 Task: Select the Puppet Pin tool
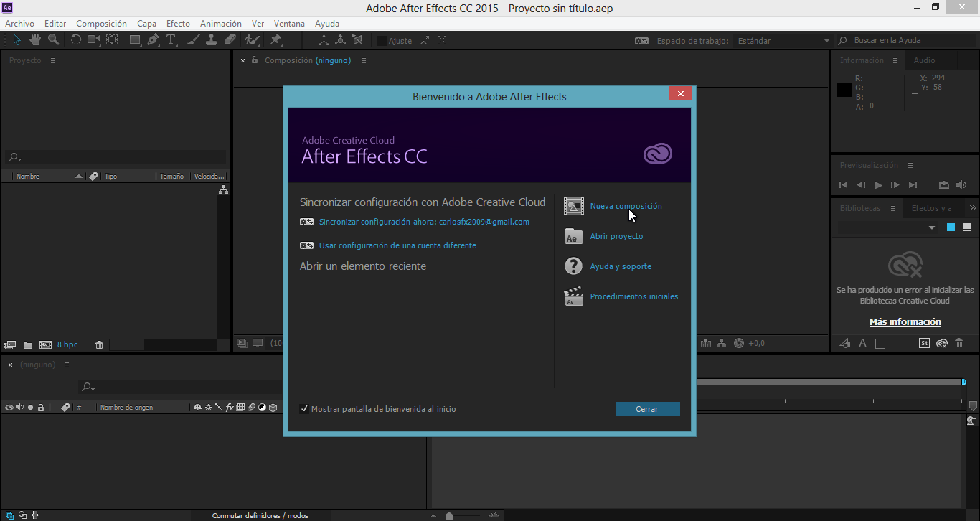coord(275,40)
